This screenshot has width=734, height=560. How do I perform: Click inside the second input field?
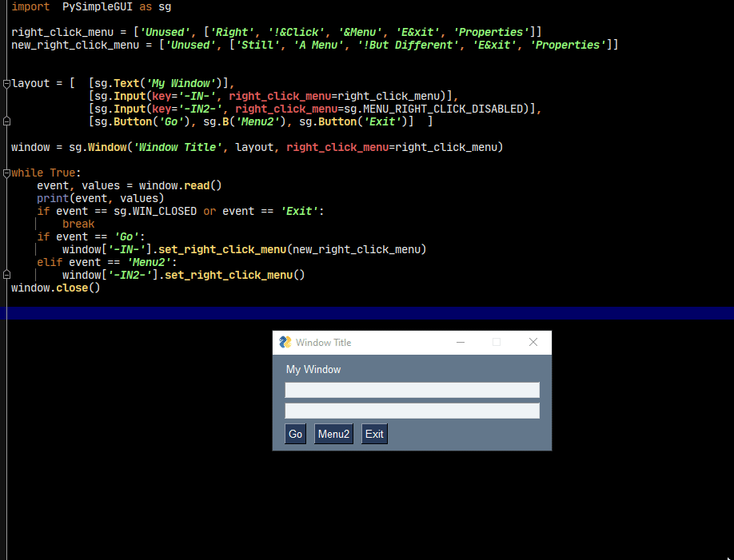(x=412, y=408)
